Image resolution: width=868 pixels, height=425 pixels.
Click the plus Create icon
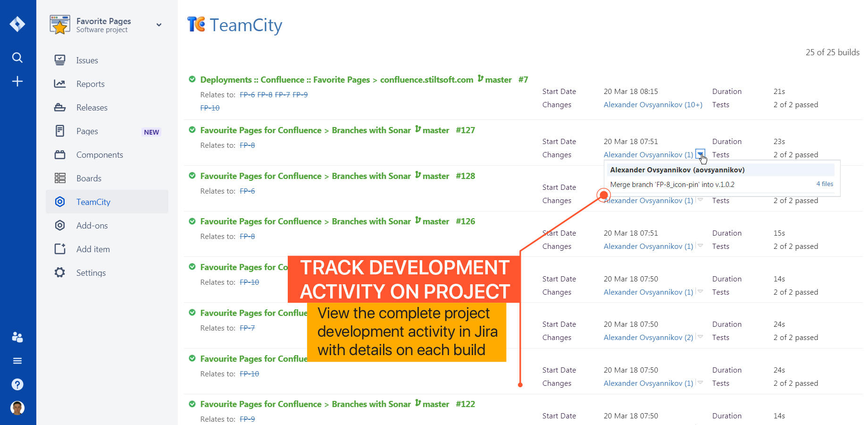[x=17, y=81]
